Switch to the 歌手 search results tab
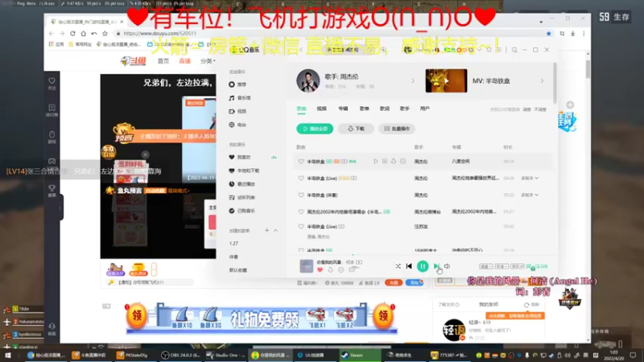The height and width of the screenshot is (362, 644). pyautogui.click(x=405, y=109)
